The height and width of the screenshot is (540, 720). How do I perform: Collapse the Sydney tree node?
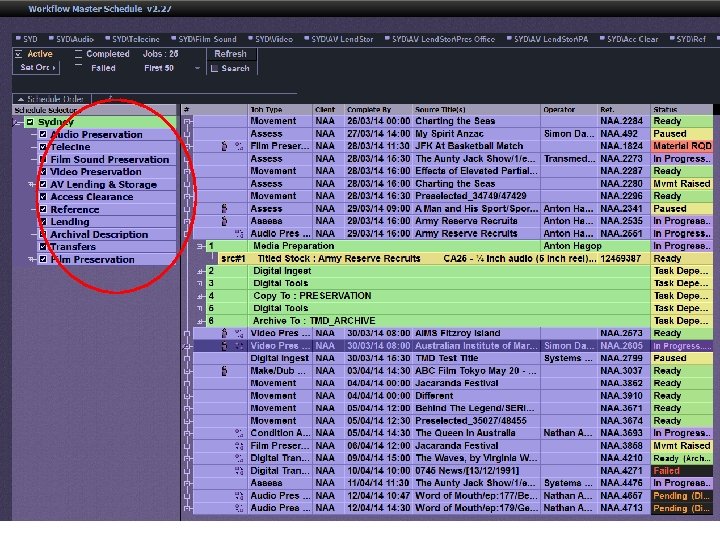pyautogui.click(x=16, y=122)
